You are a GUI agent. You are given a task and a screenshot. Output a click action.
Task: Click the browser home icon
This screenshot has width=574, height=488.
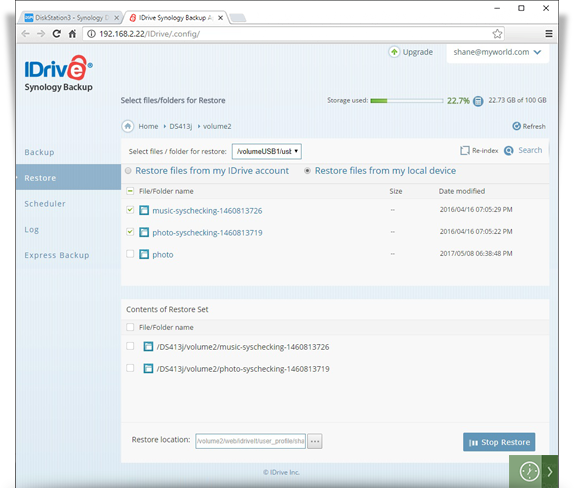pos(72,34)
